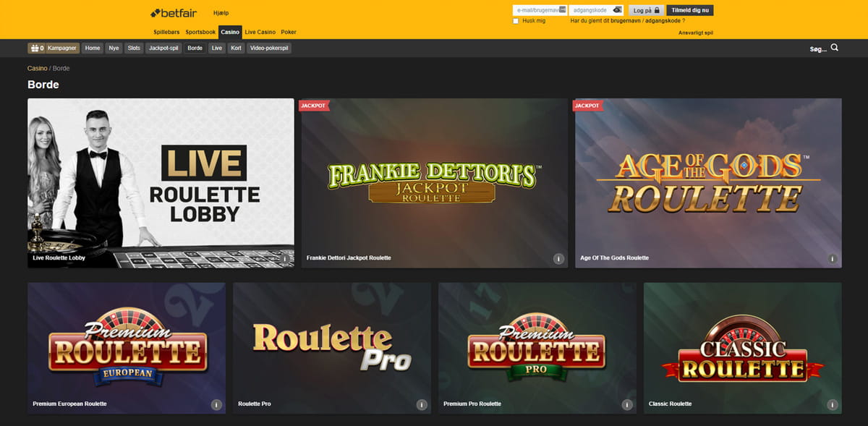Click the Søg... search text
This screenshot has height=426, width=868.
click(818, 49)
